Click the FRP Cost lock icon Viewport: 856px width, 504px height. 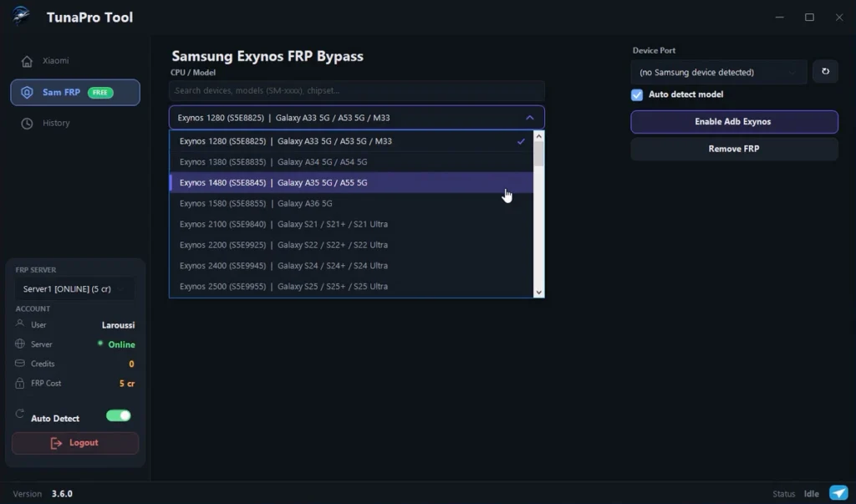[20, 383]
